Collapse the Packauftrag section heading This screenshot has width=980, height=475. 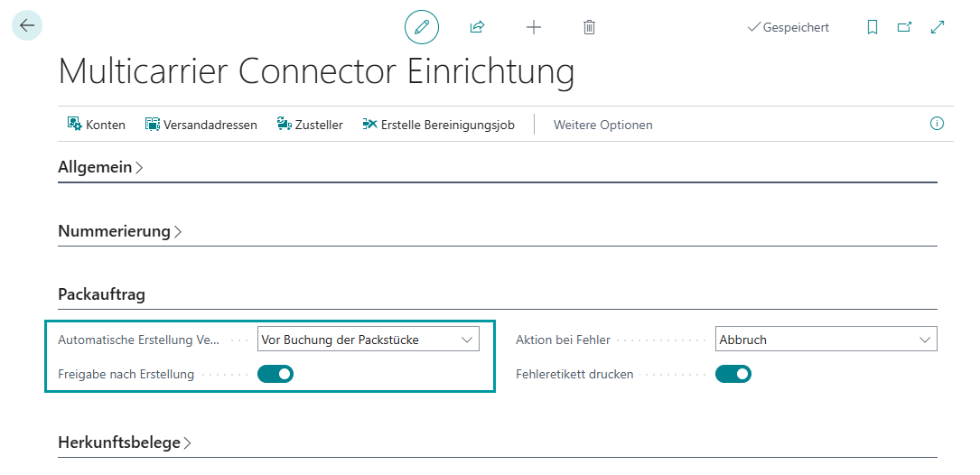[102, 294]
